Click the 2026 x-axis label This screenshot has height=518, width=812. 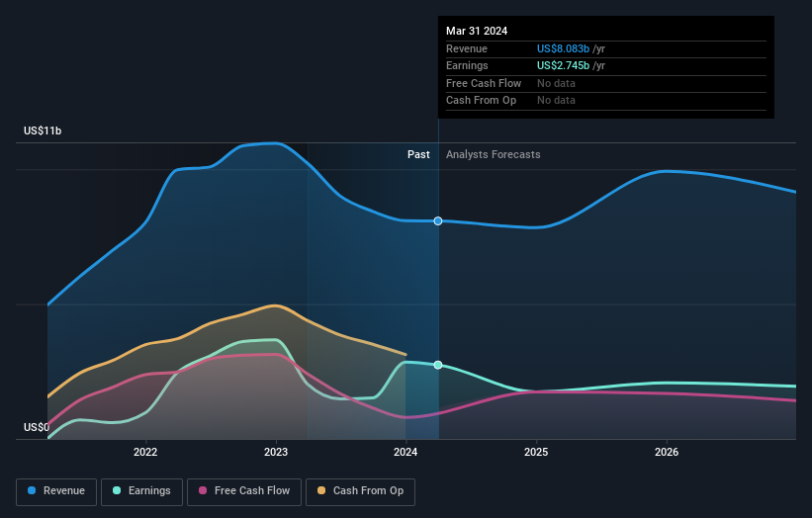tap(667, 452)
